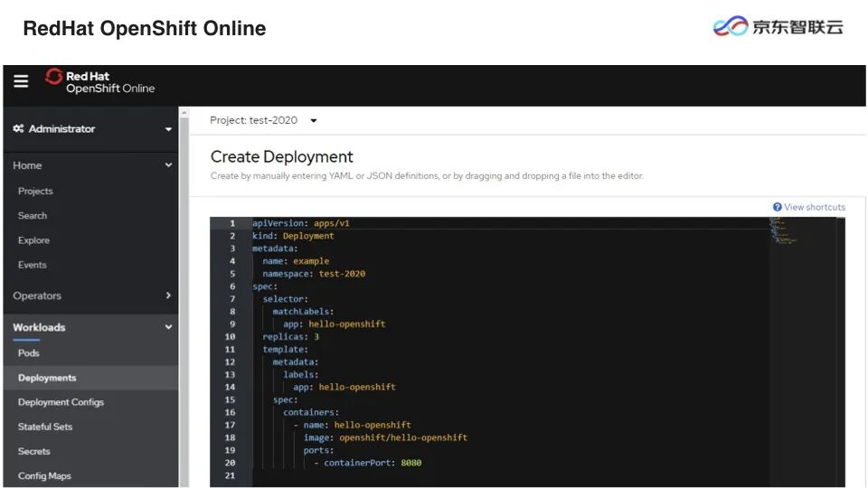This screenshot has height=488, width=868.
Task: Open Search in the sidebar
Action: click(x=33, y=216)
